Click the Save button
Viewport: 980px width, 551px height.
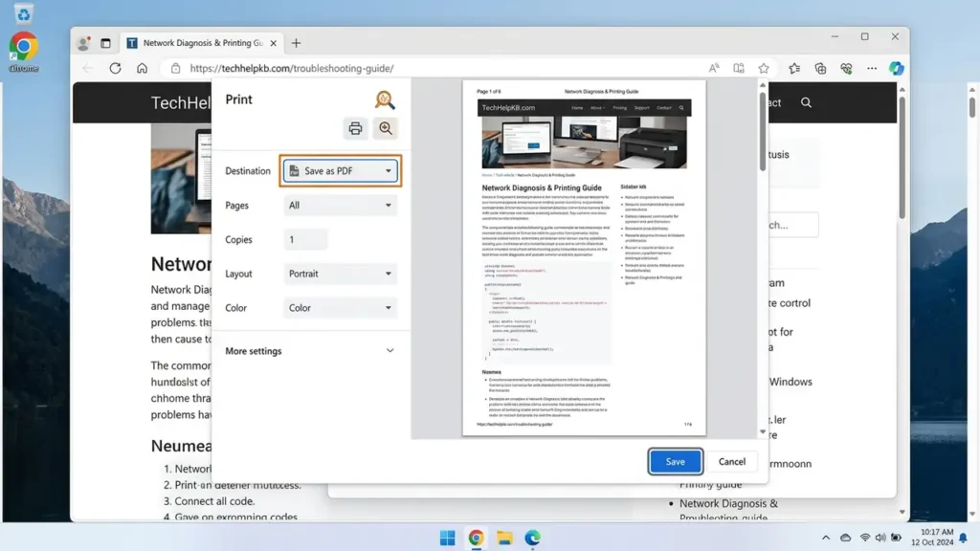(675, 462)
